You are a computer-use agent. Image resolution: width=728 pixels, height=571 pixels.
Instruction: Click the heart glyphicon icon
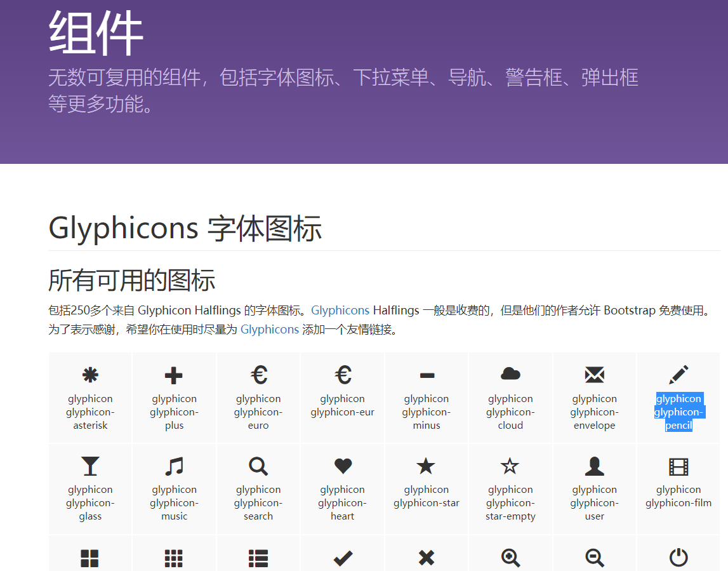pos(343,466)
